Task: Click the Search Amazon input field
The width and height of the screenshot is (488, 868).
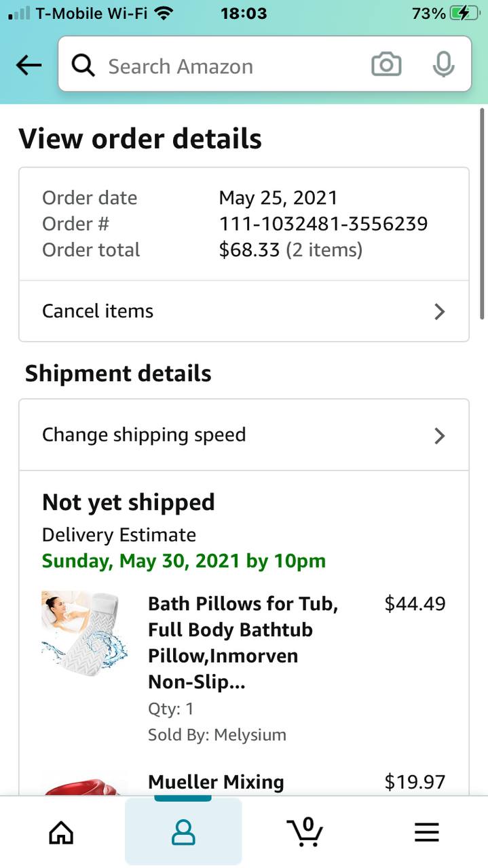Action: click(x=224, y=66)
